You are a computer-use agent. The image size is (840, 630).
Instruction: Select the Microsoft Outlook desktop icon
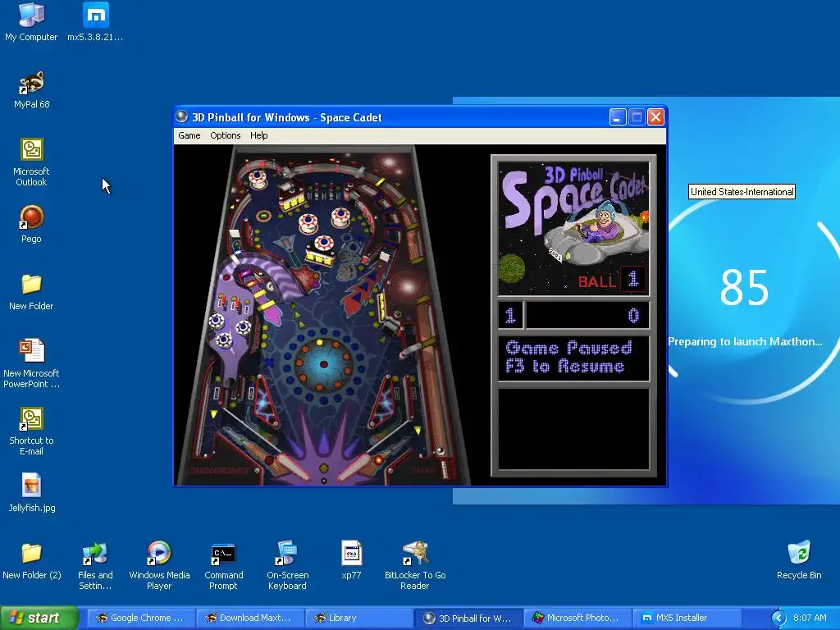click(x=32, y=162)
